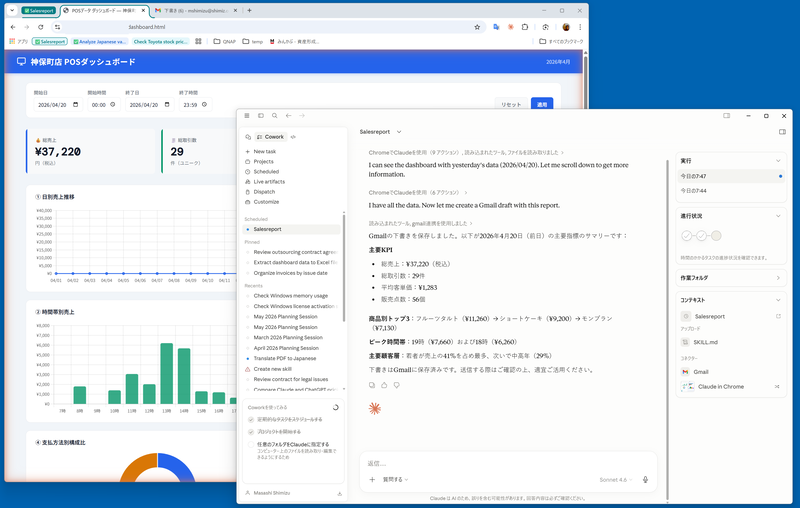Click the end time field 23:59

pyautogui.click(x=195, y=105)
